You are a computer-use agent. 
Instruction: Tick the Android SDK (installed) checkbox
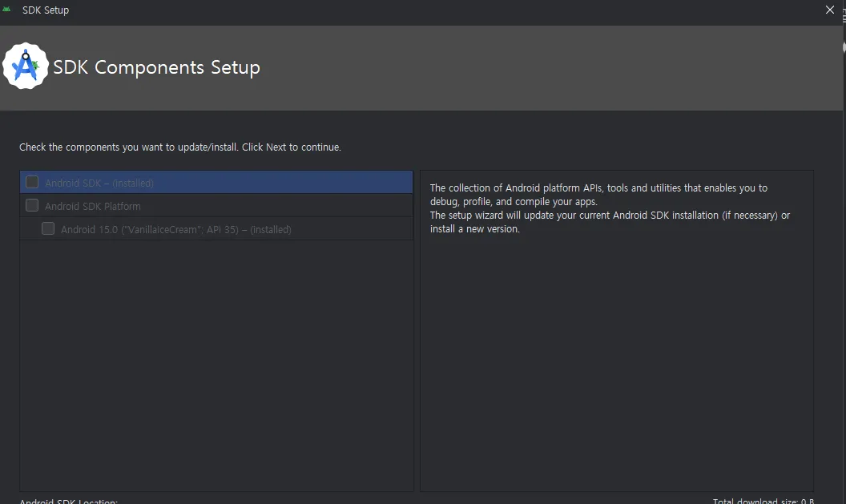pos(32,183)
